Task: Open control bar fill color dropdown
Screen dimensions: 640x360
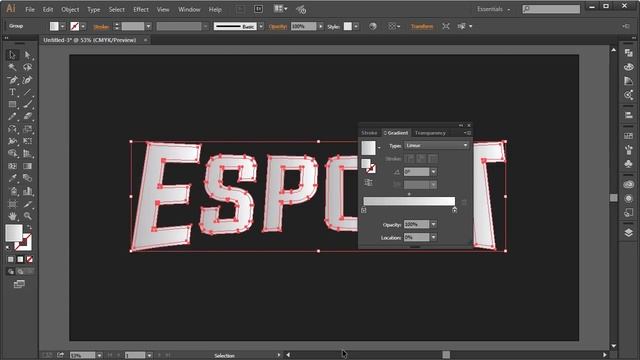Action: (x=62, y=26)
